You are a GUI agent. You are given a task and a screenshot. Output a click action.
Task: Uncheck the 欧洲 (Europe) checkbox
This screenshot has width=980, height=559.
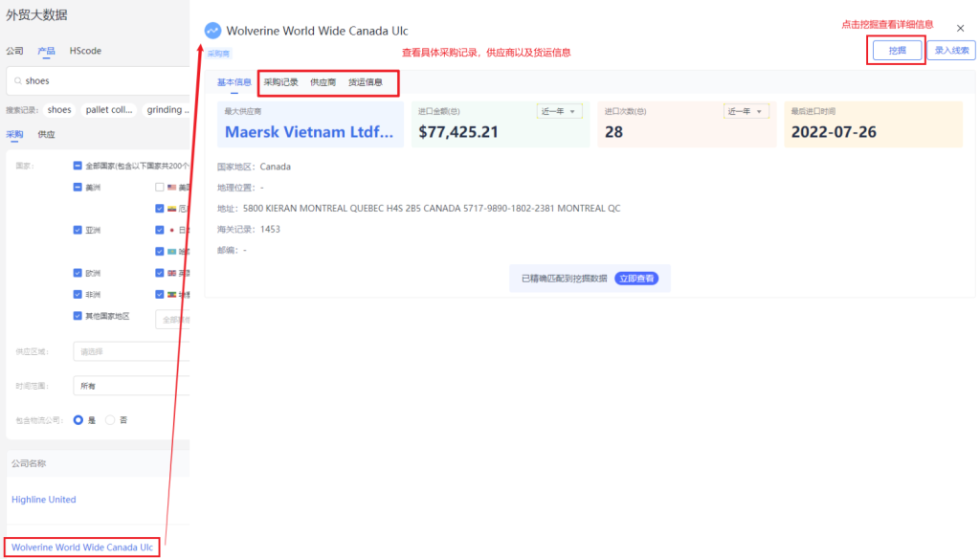pos(78,273)
